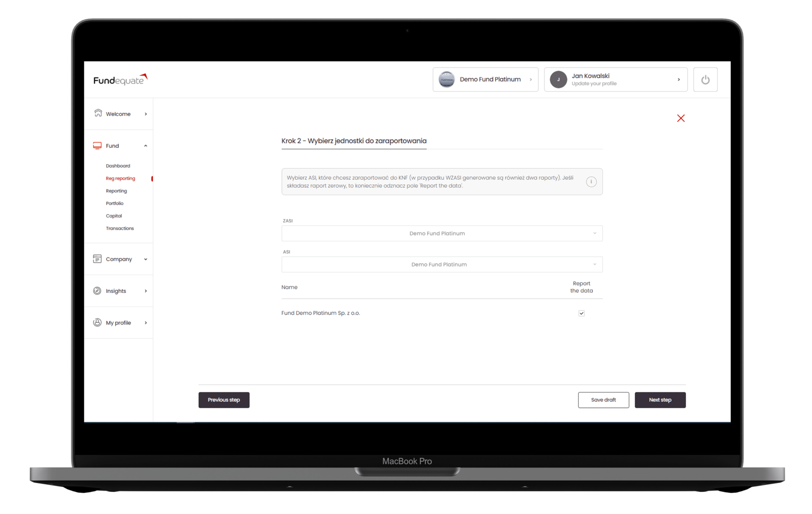Image resolution: width=812 pixels, height=514 pixels.
Task: Click the info icon next to description text
Action: 591,182
